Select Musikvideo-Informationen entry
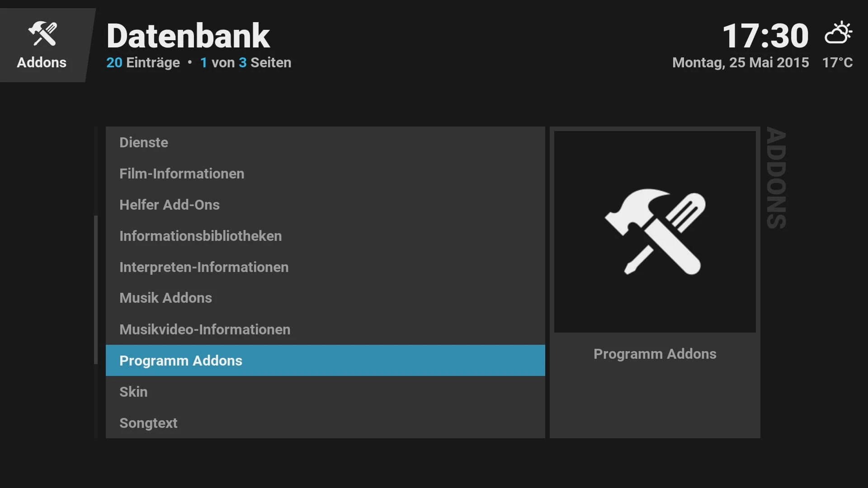 coord(325,329)
